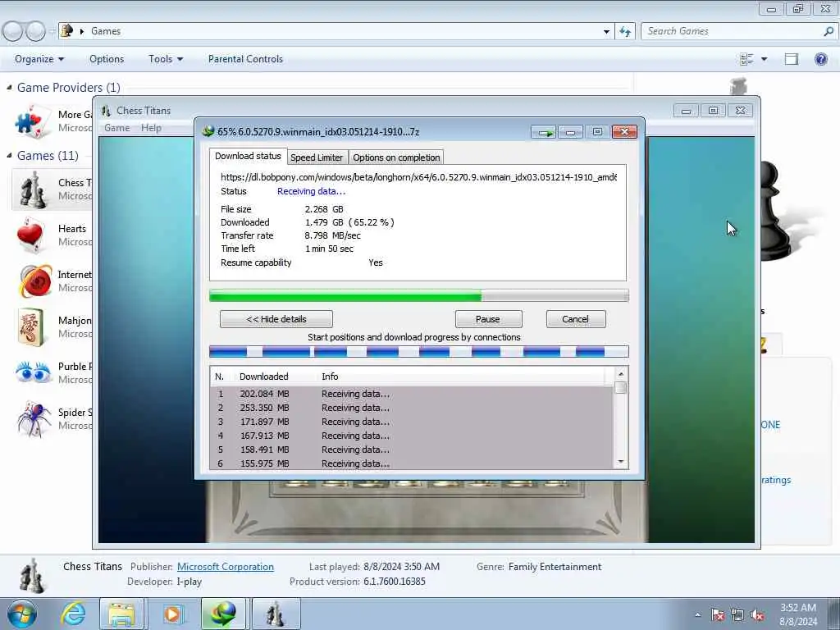Viewport: 840px width, 630px height.
Task: Click the green overall download progress bar
Action: [x=419, y=295]
